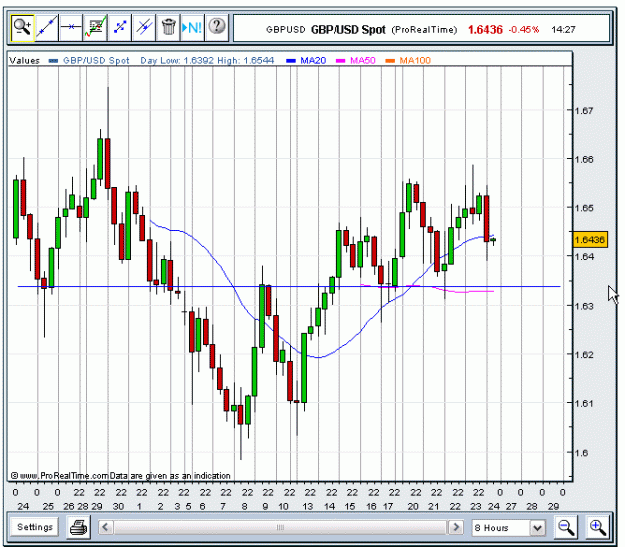Click the scrollbar left arrow
This screenshot has width=625, height=547.
pos(105,527)
